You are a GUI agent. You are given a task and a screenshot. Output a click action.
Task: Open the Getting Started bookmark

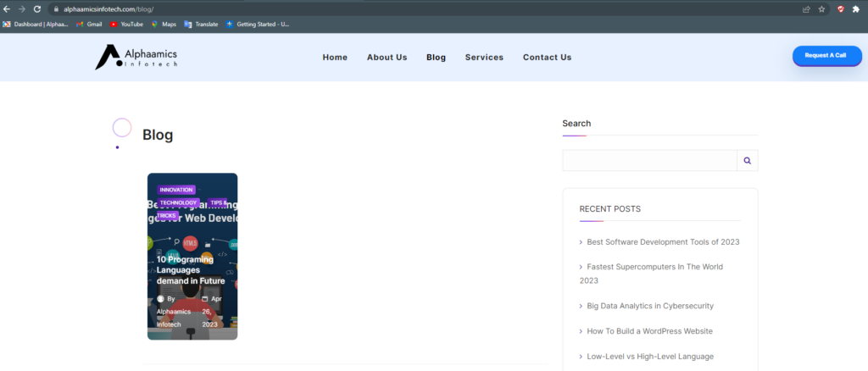coord(258,25)
